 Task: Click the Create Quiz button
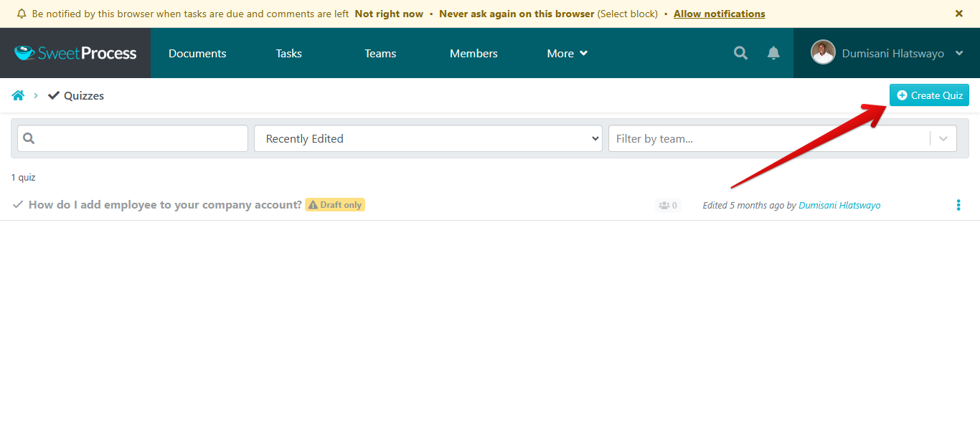(929, 95)
